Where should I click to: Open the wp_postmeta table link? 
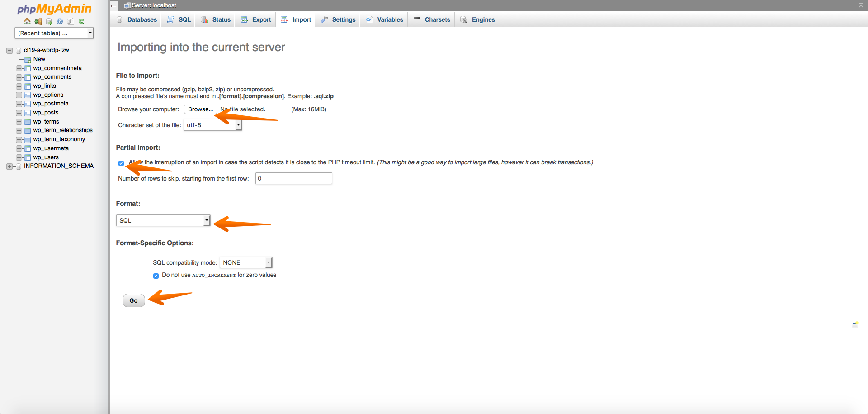[x=51, y=104]
